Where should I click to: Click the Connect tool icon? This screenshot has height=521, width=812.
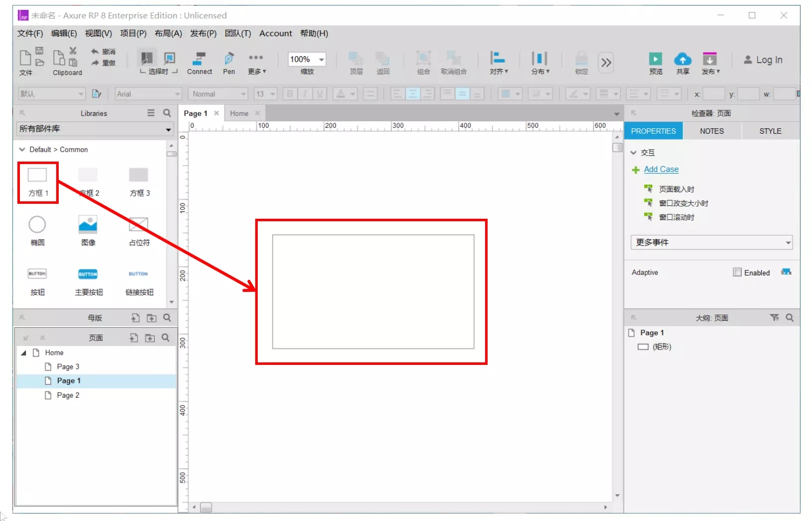[199, 59]
